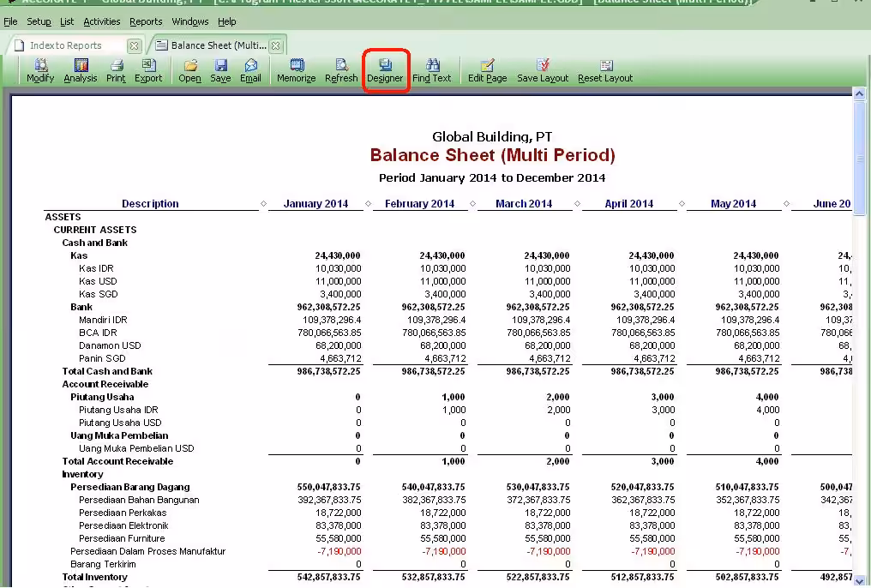
Task: Select Total Account Receivable row
Action: click(117, 461)
